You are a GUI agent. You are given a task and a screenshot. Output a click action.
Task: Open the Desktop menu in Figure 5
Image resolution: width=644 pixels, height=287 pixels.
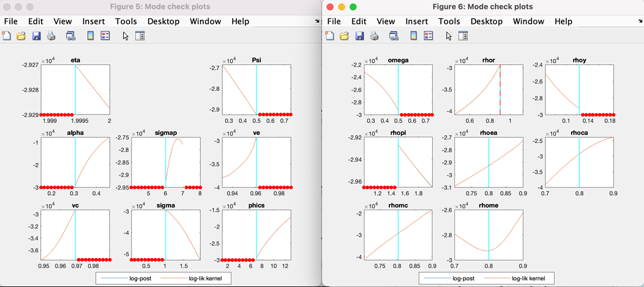[163, 21]
